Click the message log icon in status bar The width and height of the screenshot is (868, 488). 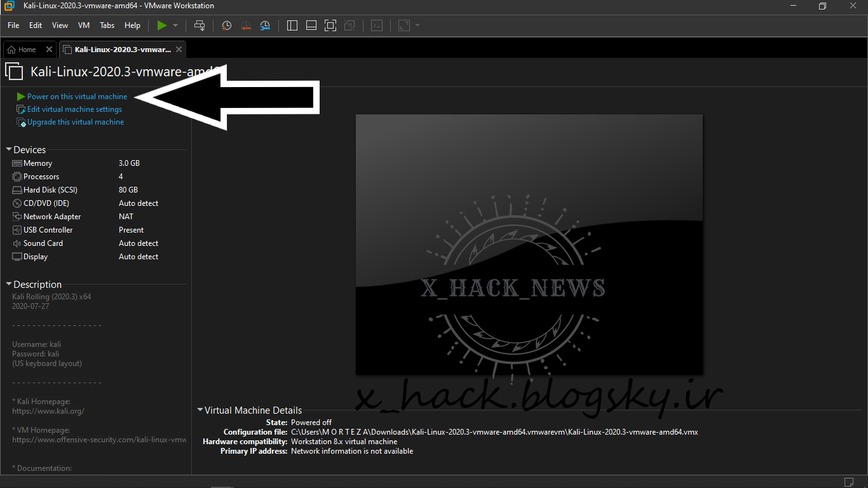[848, 481]
